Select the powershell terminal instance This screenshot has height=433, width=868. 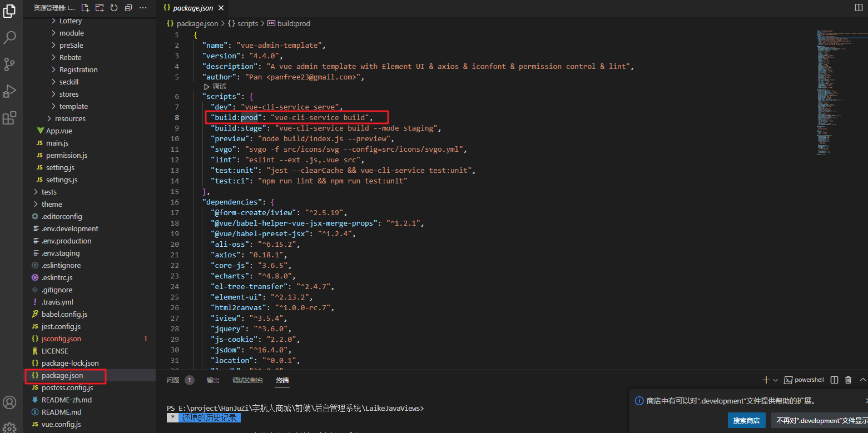(804, 380)
